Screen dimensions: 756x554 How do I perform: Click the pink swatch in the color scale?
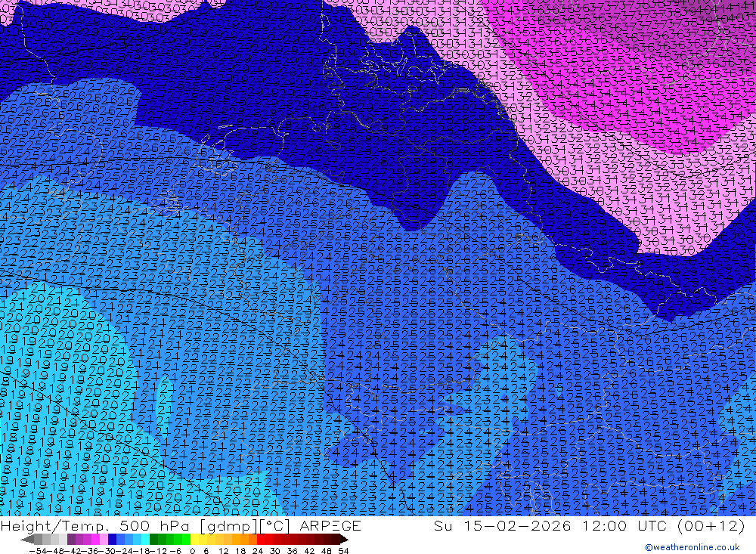coord(104,539)
